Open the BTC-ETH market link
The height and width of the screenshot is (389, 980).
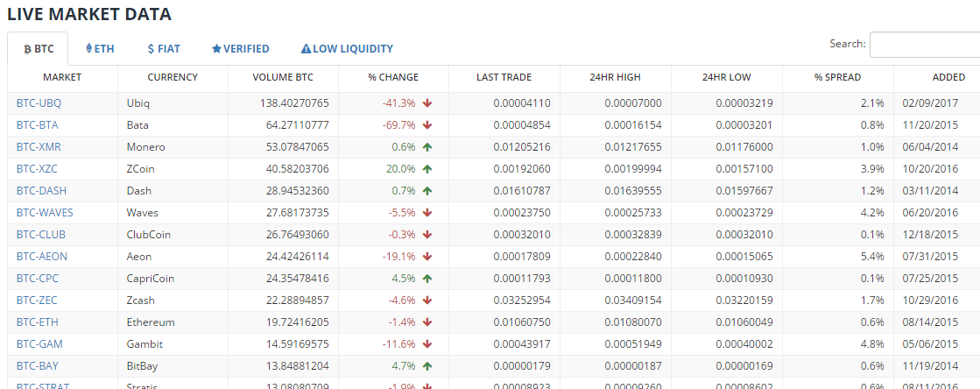click(x=38, y=322)
